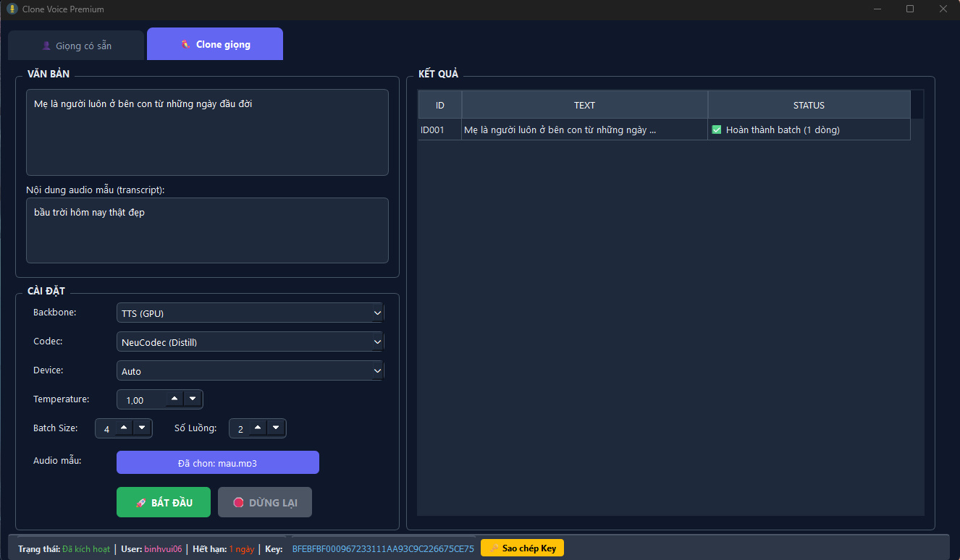The width and height of the screenshot is (960, 560).
Task: Decrease Temperature with the down arrow
Action: pos(193,399)
